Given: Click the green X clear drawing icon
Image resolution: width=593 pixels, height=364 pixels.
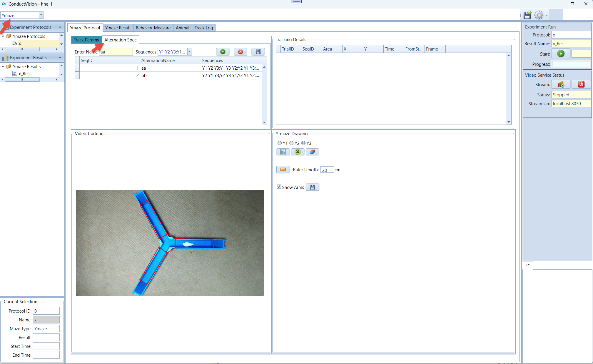Looking at the screenshot, I should pyautogui.click(x=298, y=152).
